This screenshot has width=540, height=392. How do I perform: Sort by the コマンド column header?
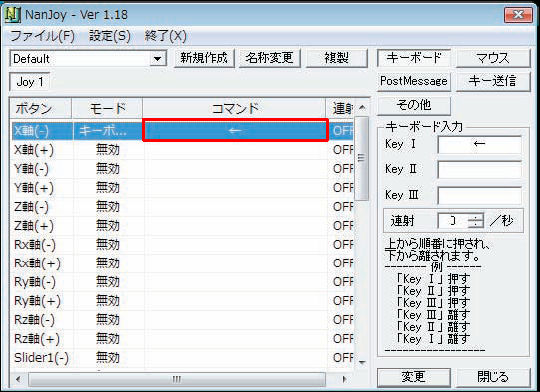click(x=234, y=109)
